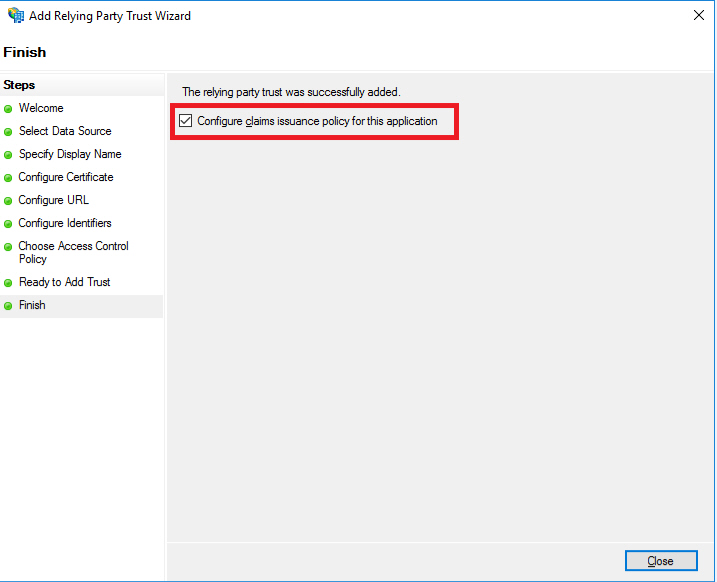717x582 pixels.
Task: Click the green bullet beside Select Data Source
Action: point(8,132)
